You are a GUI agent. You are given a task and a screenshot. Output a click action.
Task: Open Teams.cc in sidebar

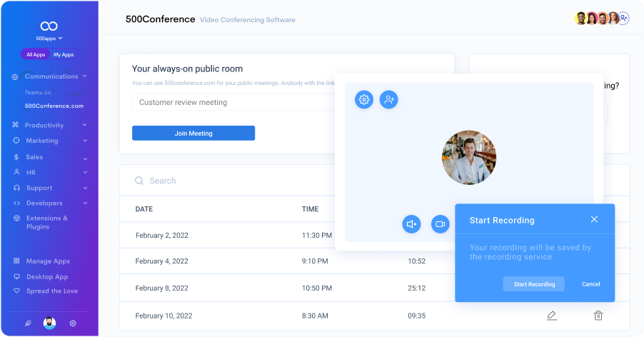point(38,92)
